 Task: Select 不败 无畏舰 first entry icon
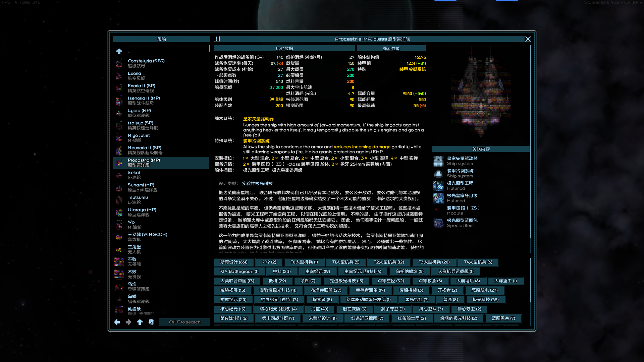tap(119, 262)
